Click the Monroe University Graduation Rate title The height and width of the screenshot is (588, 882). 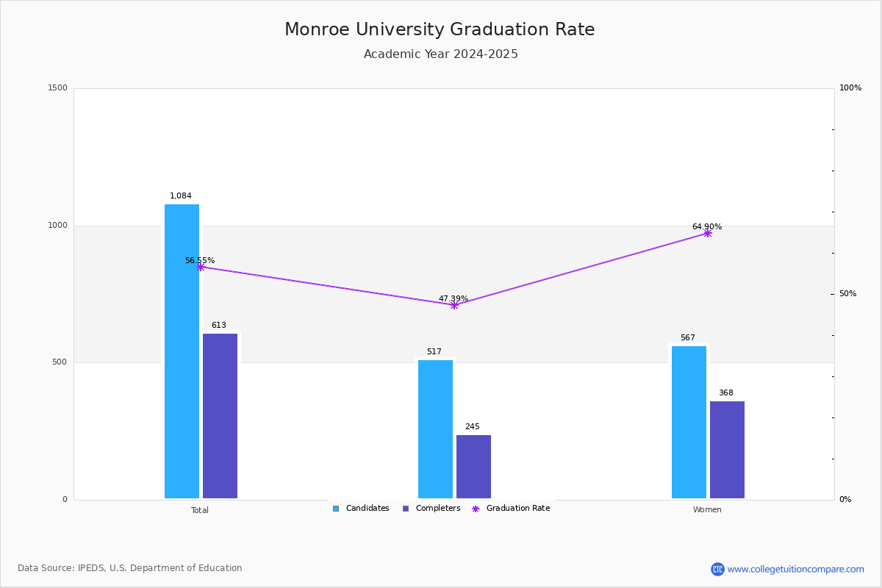pos(440,30)
